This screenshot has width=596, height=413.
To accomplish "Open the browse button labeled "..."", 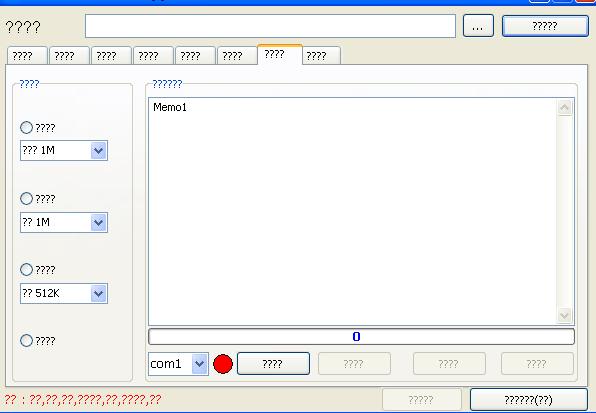I will 478,26.
